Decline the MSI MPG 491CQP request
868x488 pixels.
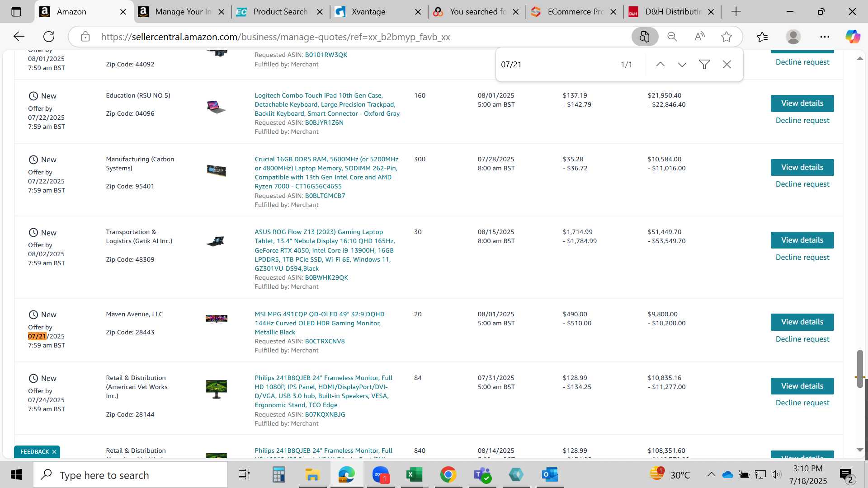(x=802, y=339)
